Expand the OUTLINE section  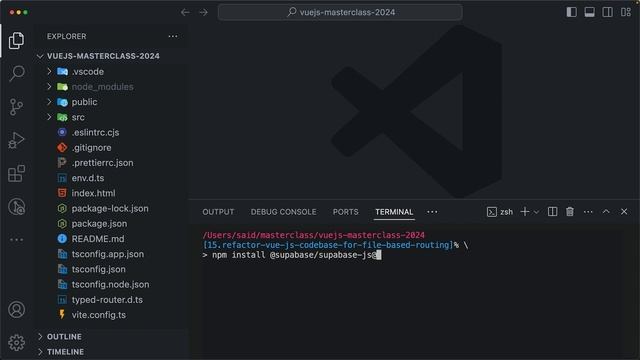(64, 337)
